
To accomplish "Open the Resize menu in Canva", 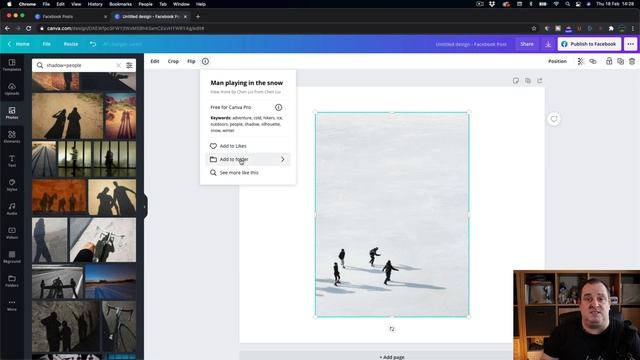I will coord(71,44).
